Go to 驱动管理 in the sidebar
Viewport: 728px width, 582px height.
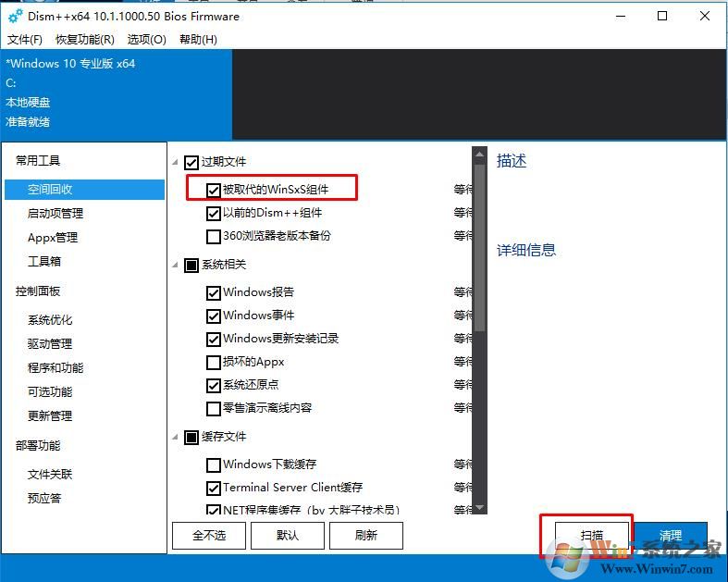[x=50, y=344]
